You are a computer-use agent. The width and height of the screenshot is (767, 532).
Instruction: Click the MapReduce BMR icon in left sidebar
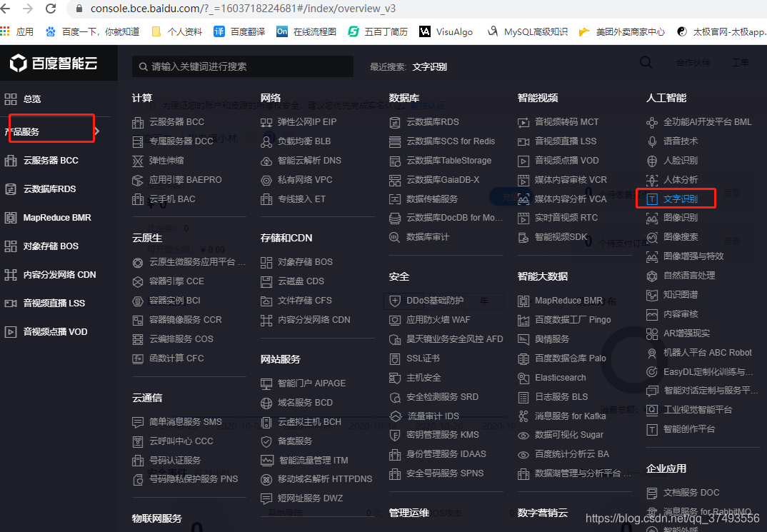pos(11,218)
